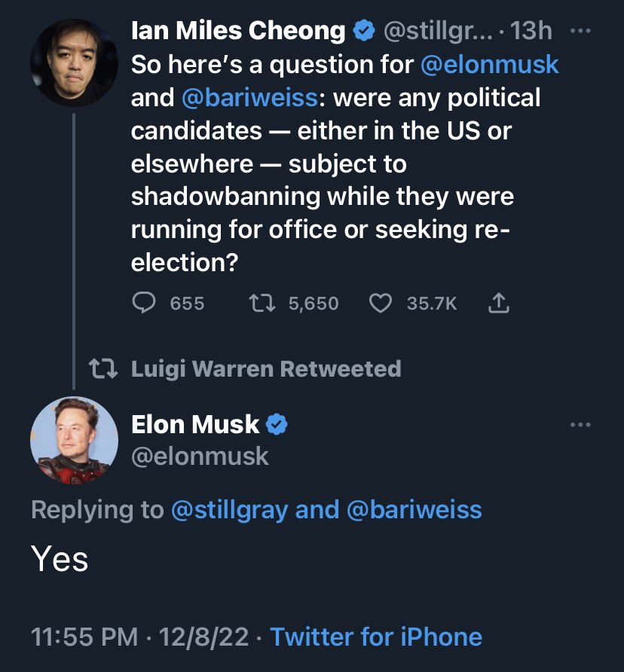Open Elon Musk display name
Viewport: 624px width, 672px height.
pyautogui.click(x=195, y=424)
